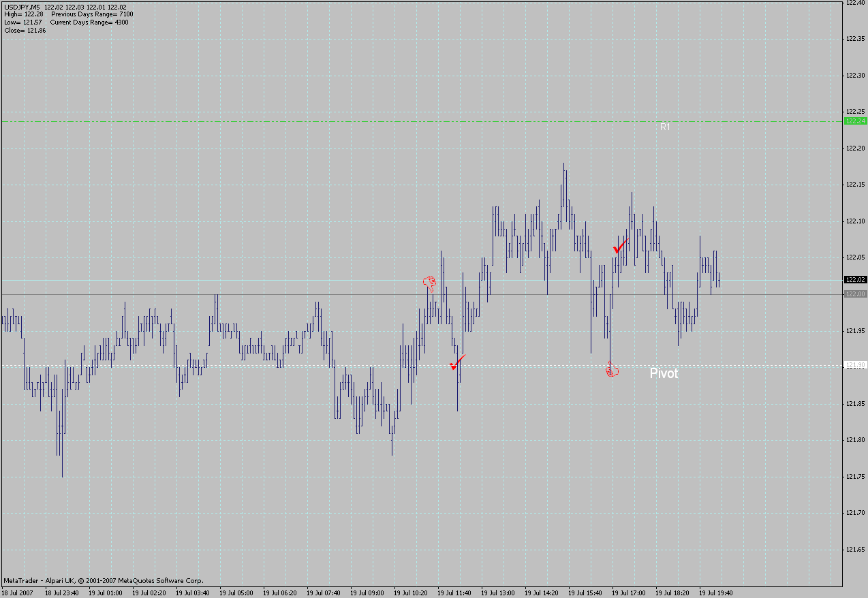Click the 19 Jul 19:40 time label

(x=716, y=593)
